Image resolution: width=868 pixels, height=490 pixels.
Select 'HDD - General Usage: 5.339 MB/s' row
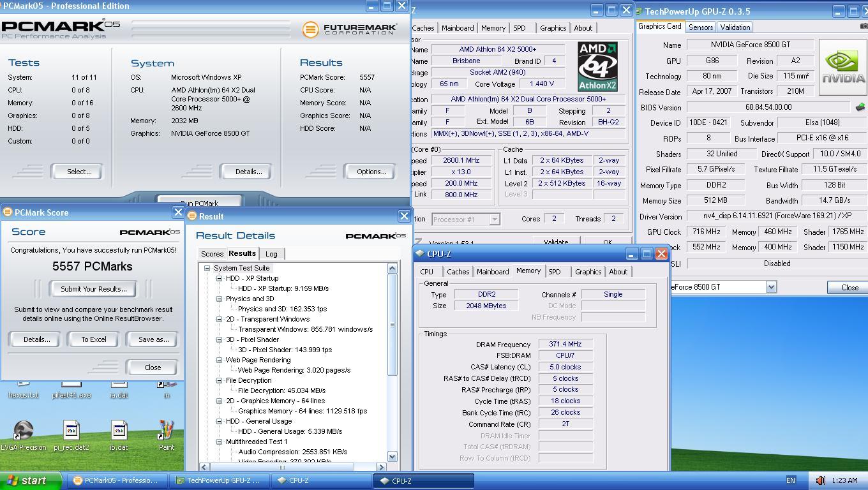290,431
